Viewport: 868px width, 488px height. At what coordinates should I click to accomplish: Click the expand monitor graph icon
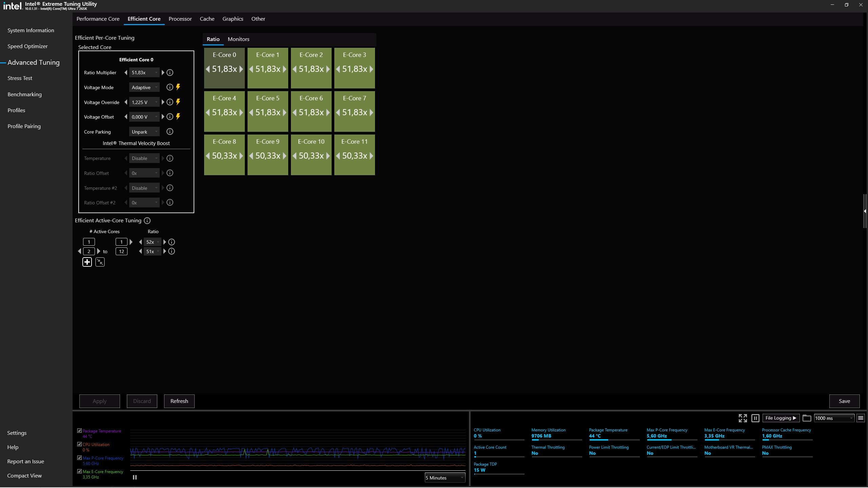(x=743, y=418)
